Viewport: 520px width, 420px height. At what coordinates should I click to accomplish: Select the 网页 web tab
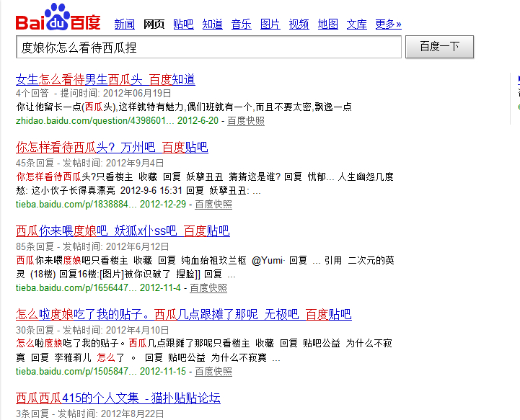click(x=154, y=24)
